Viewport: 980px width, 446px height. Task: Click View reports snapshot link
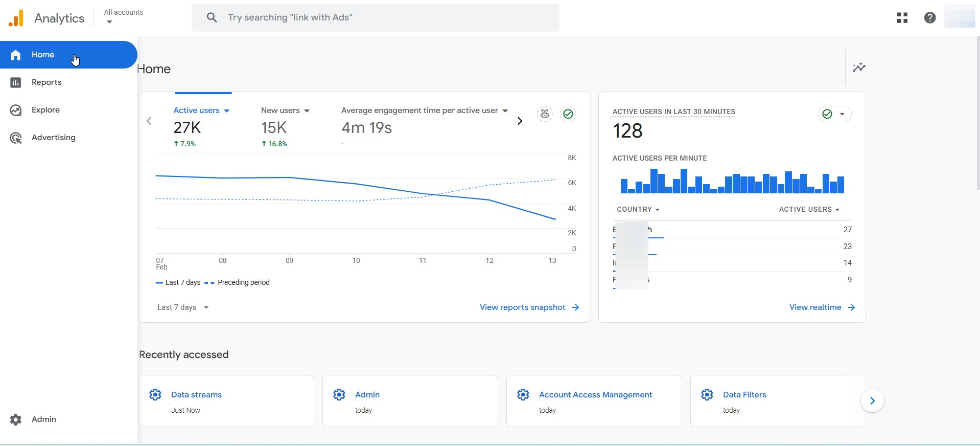point(522,307)
